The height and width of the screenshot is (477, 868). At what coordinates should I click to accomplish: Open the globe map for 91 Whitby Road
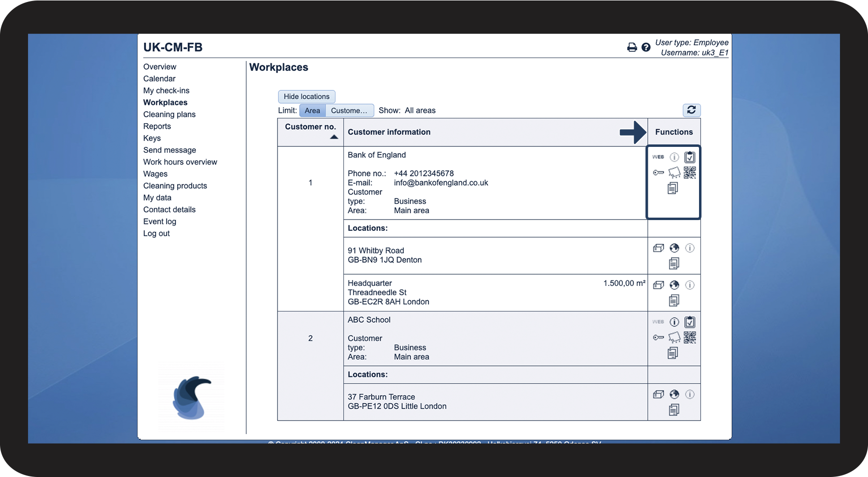tap(674, 248)
